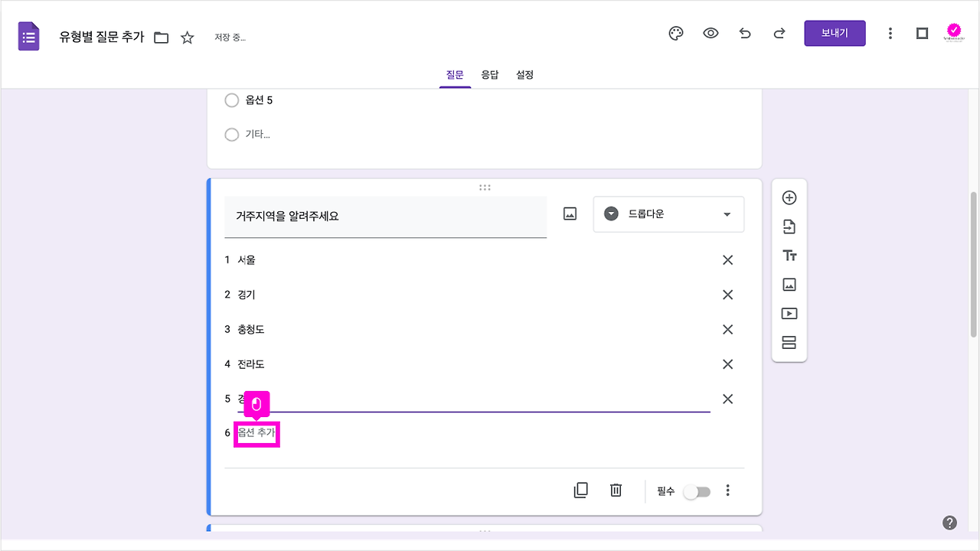Enable the 필수 (required) toggle
The height and width of the screenshot is (551, 980).
point(696,491)
